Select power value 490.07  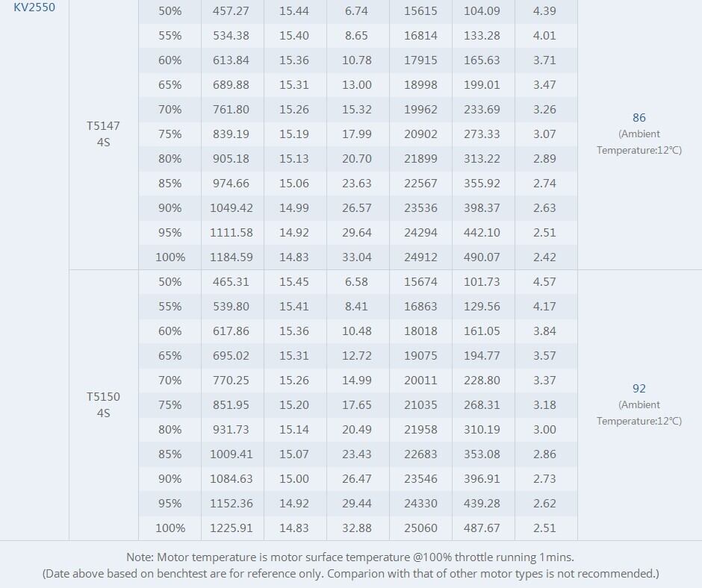tap(482, 257)
